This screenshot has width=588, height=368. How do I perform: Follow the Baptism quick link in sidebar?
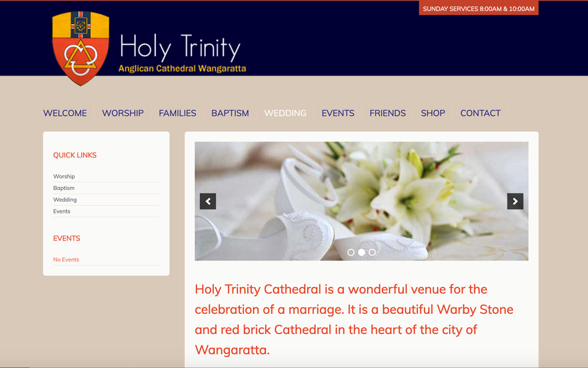point(64,188)
